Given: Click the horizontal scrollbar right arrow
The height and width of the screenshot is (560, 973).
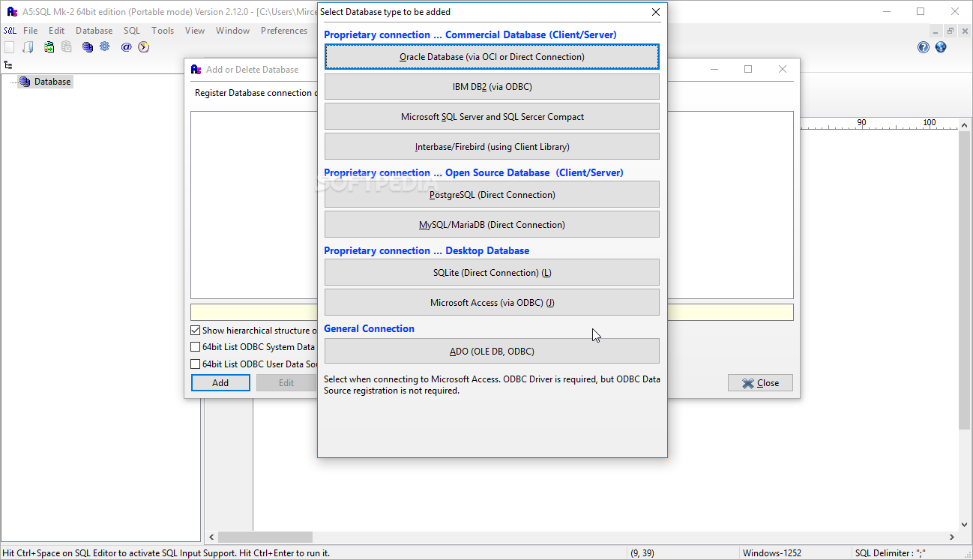Looking at the screenshot, I should click(953, 537).
